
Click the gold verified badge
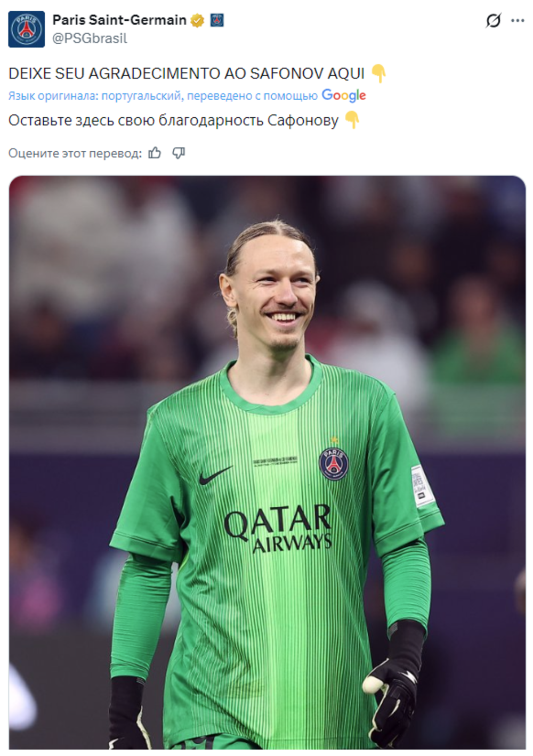197,21
